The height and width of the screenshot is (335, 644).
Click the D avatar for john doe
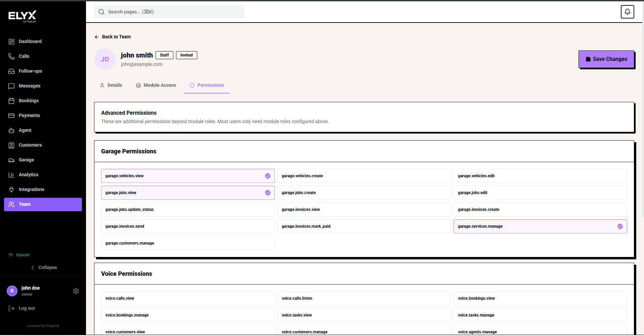tap(12, 291)
